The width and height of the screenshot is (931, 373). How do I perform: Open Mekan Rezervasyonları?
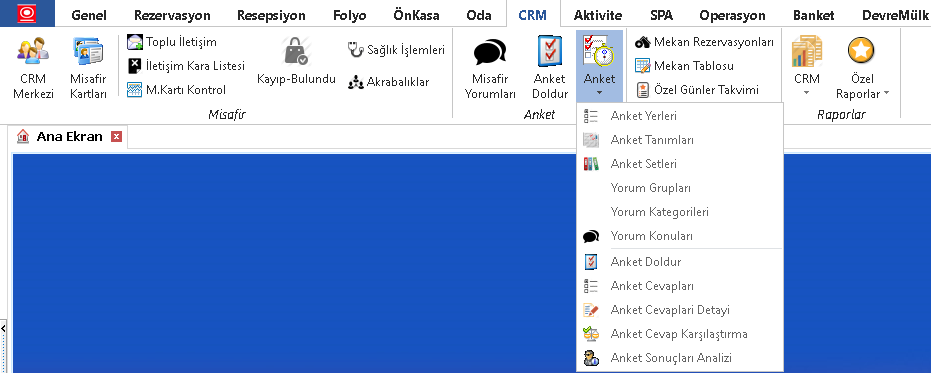pyautogui.click(x=704, y=43)
